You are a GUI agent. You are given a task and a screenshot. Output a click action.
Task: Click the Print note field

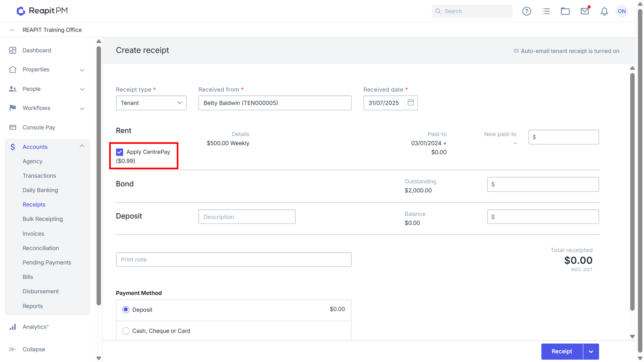233,260
